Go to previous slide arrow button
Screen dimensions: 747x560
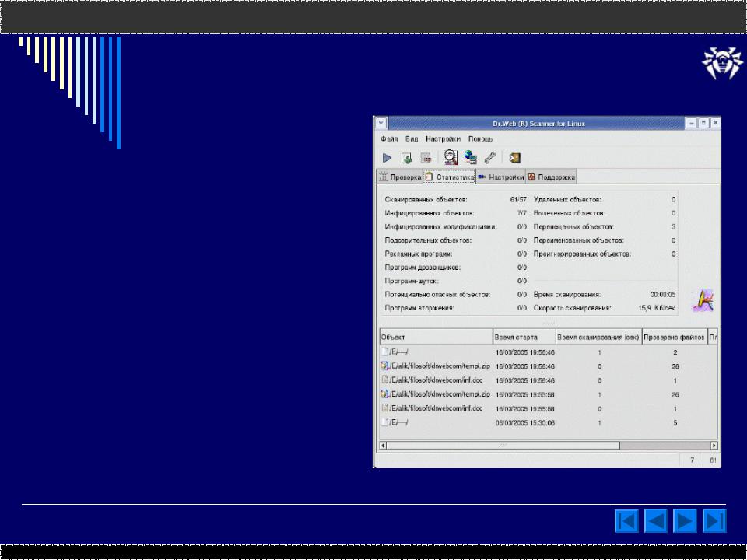[x=656, y=520]
